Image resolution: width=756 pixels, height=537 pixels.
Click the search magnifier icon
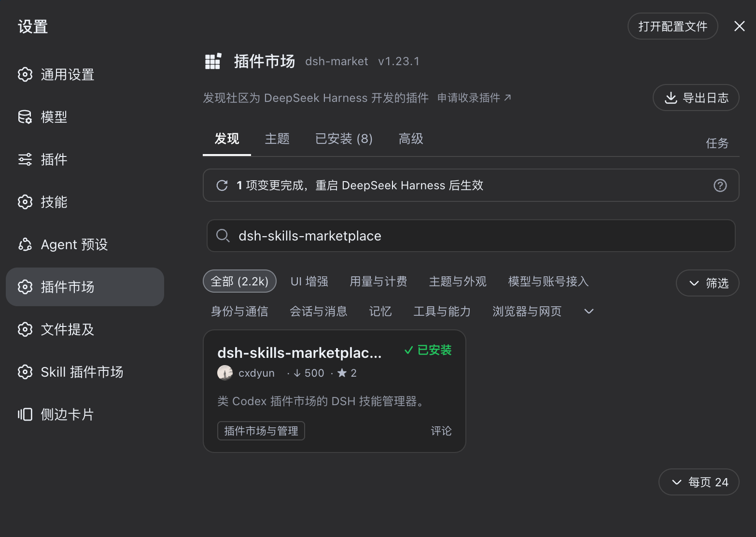223,236
